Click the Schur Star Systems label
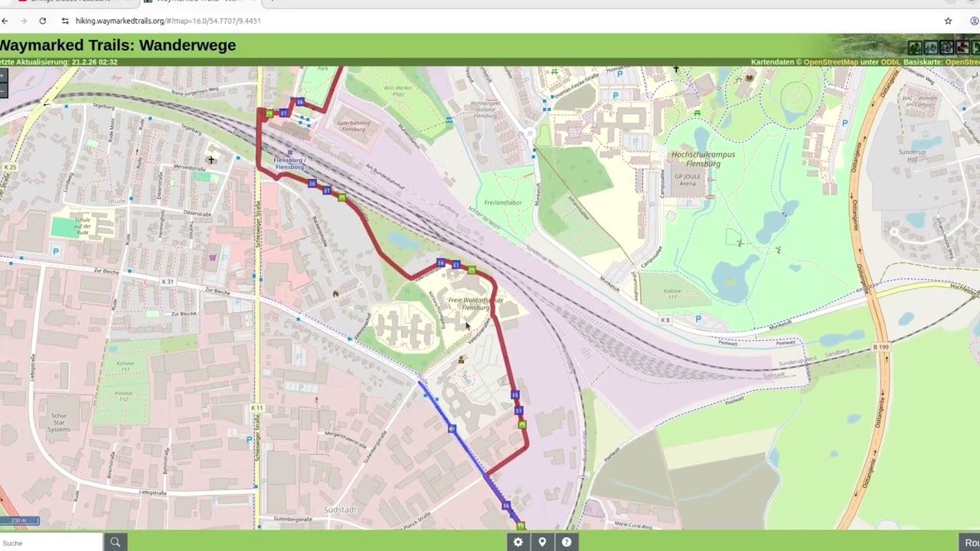The width and height of the screenshot is (980, 551). pos(59,422)
